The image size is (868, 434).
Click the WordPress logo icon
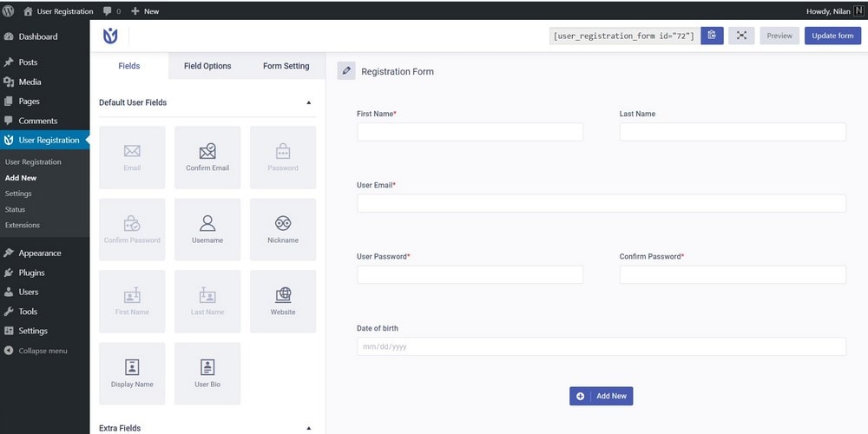tap(9, 10)
